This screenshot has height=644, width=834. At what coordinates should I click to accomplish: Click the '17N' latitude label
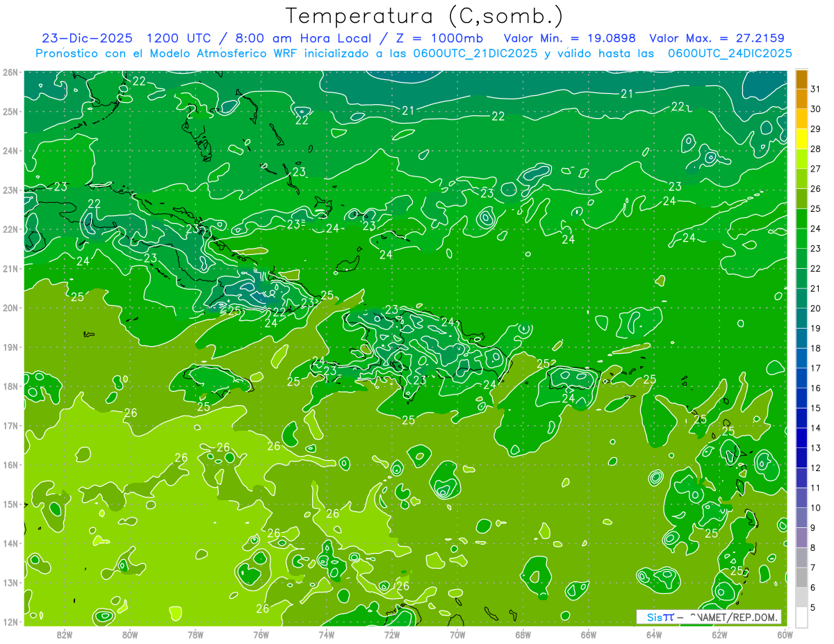click(x=10, y=426)
